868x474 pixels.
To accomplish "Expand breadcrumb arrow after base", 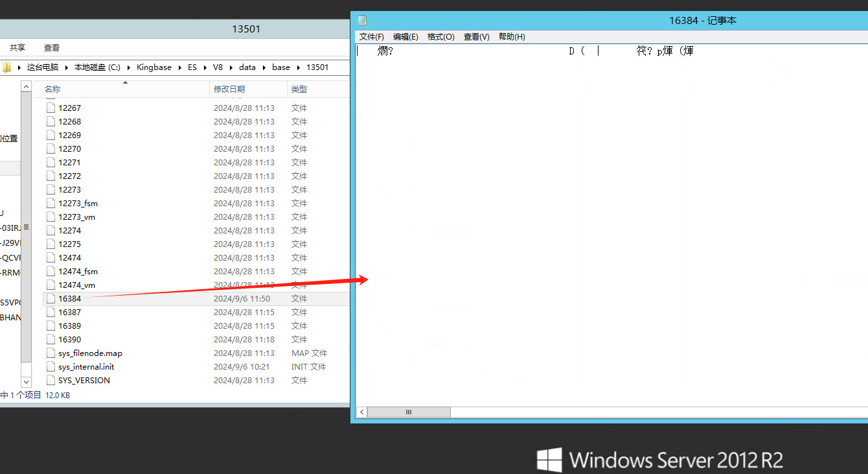I will [x=299, y=67].
